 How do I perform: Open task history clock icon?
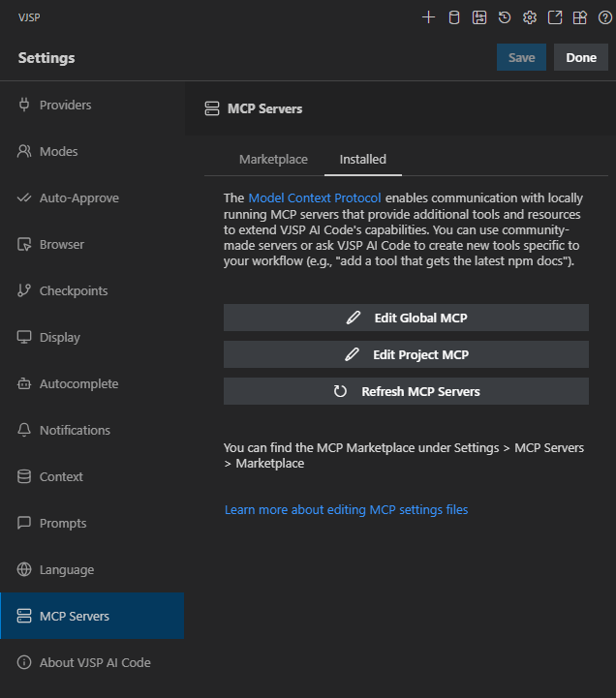pyautogui.click(x=505, y=17)
